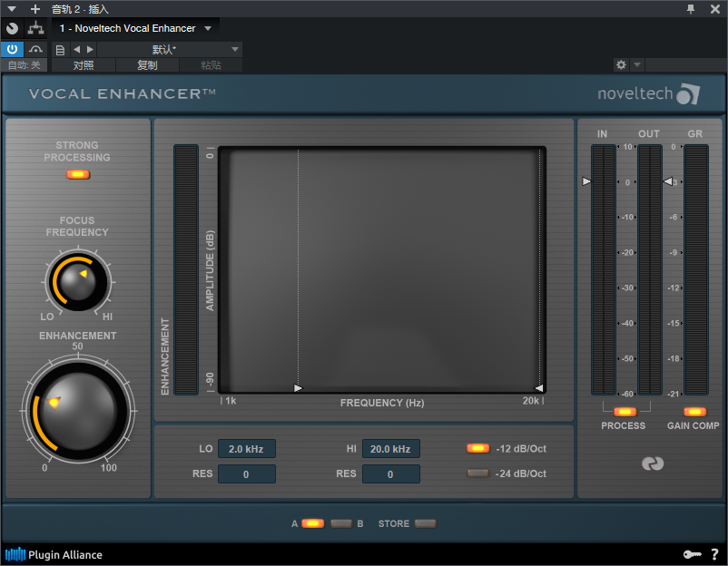This screenshot has width=728, height=566.
Task: Click the 粘贴 paste button
Action: [211, 65]
